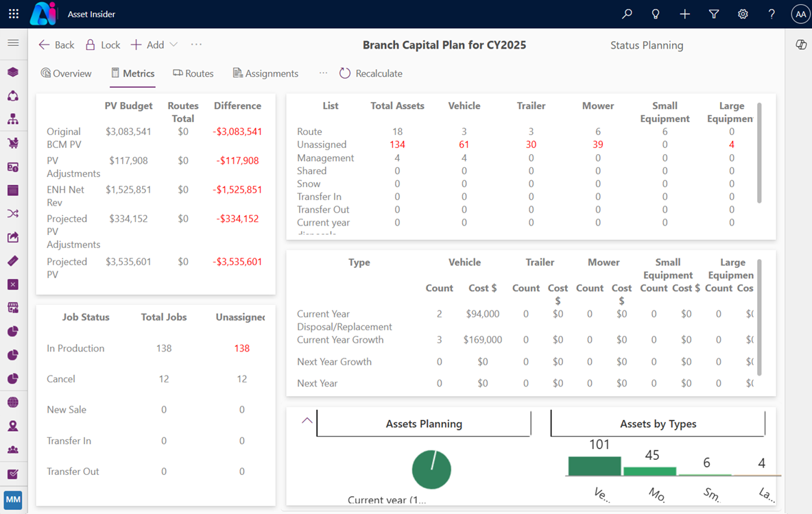Click the lightbulb suggestions icon
Image resolution: width=812 pixels, height=514 pixels.
[x=655, y=13]
